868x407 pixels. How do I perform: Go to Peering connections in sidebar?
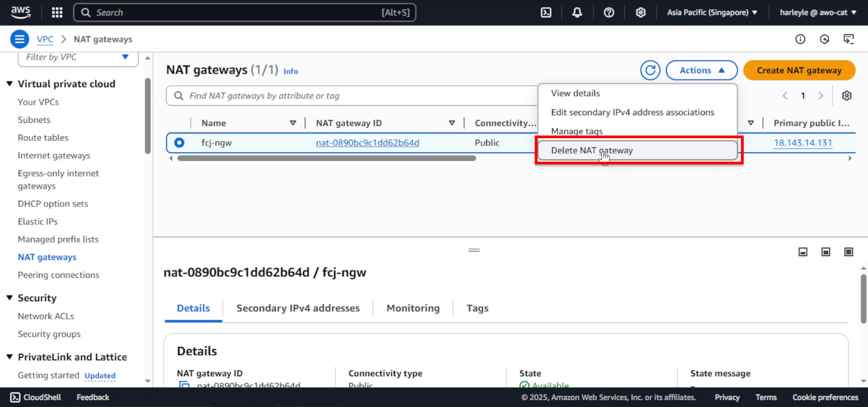(x=58, y=275)
